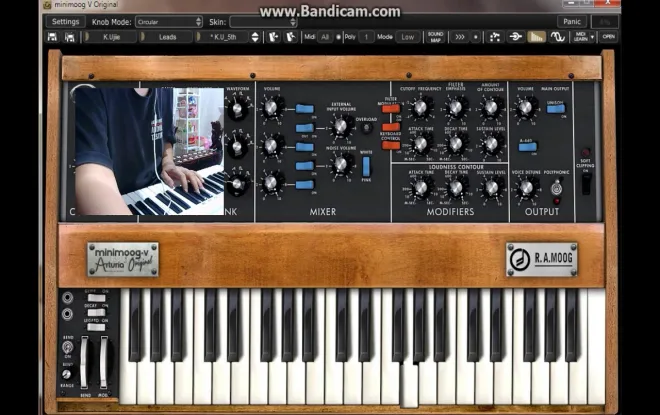Click the red LED under Polyphonic switch
Viewport: 660px width, 415px height.
click(556, 201)
